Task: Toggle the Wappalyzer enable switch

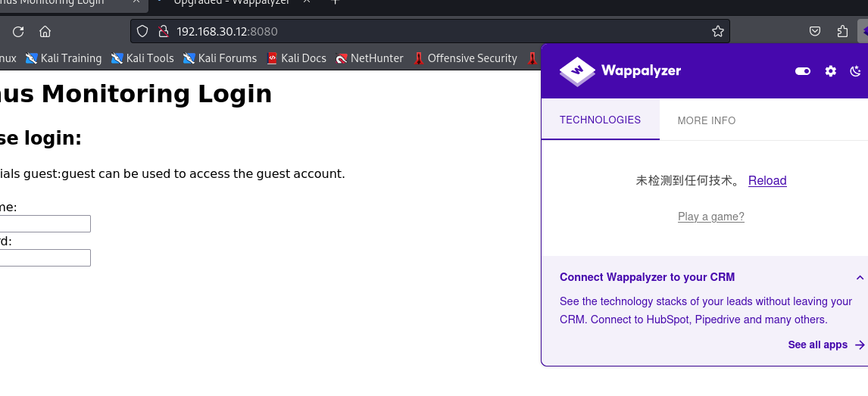Action: coord(803,70)
